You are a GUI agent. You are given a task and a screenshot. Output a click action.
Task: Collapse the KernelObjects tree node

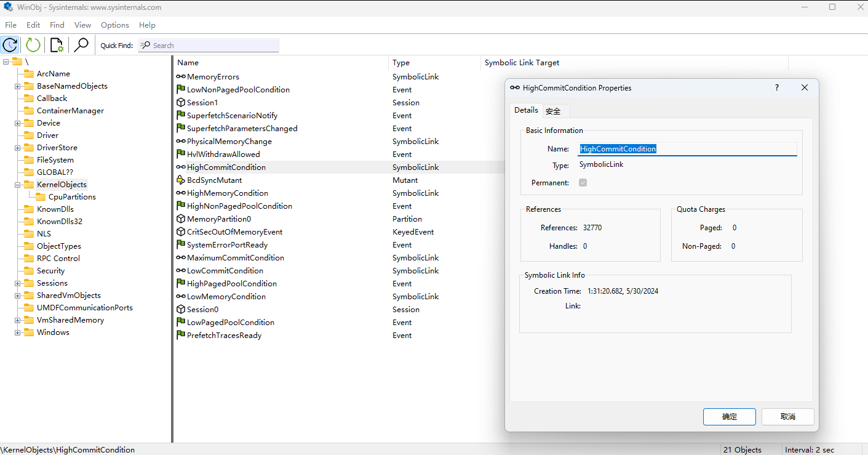click(x=18, y=185)
